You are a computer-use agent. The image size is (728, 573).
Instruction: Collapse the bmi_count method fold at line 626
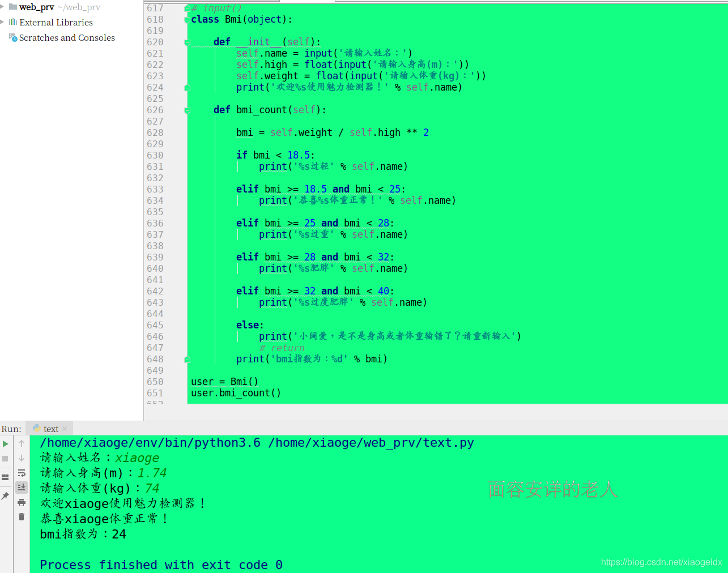187,110
